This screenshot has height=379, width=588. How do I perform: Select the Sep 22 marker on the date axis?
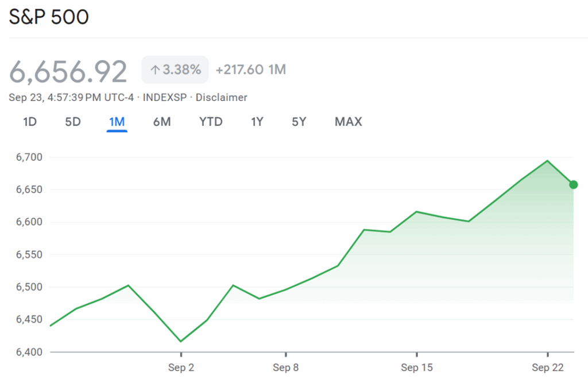(548, 368)
